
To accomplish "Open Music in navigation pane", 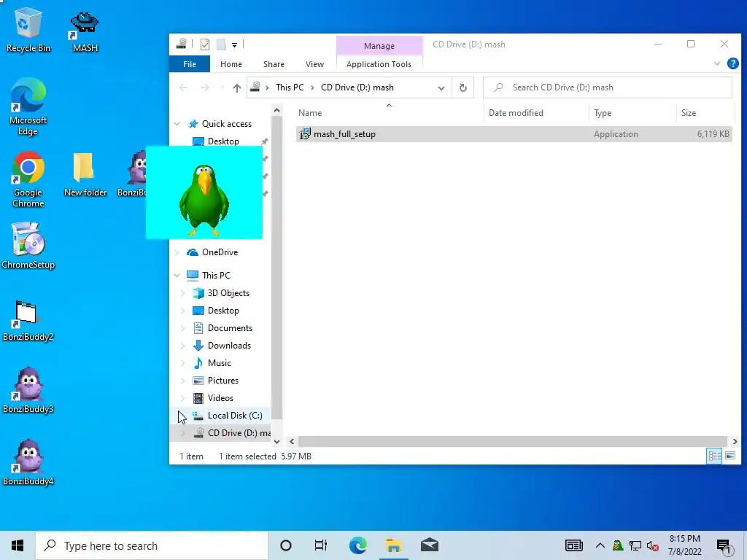I will (x=219, y=363).
